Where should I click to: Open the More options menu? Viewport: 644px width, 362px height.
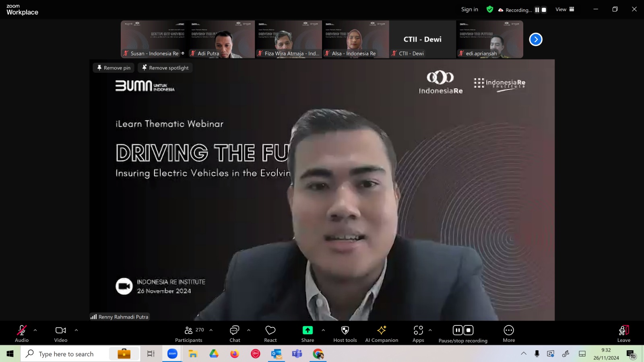509,334
